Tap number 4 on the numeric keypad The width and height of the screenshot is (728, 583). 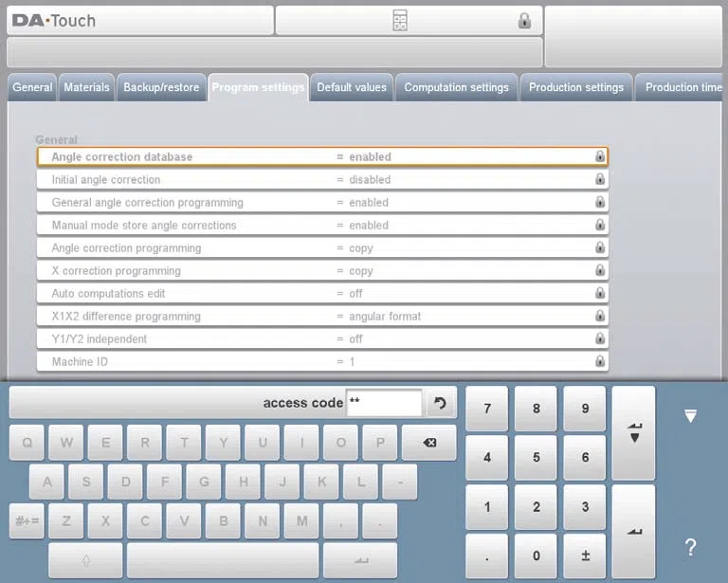pyautogui.click(x=487, y=458)
